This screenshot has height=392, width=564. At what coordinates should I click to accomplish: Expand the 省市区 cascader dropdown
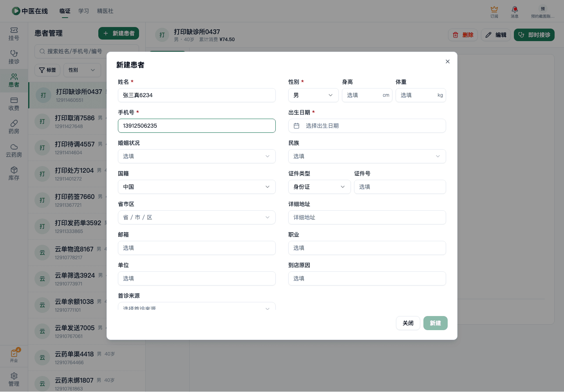pos(197,217)
